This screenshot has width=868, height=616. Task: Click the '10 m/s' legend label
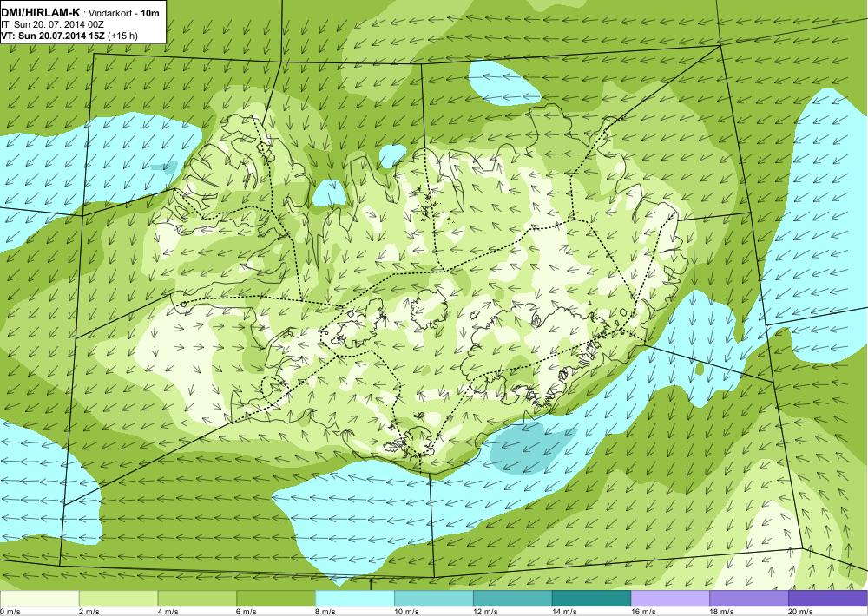coord(407,612)
